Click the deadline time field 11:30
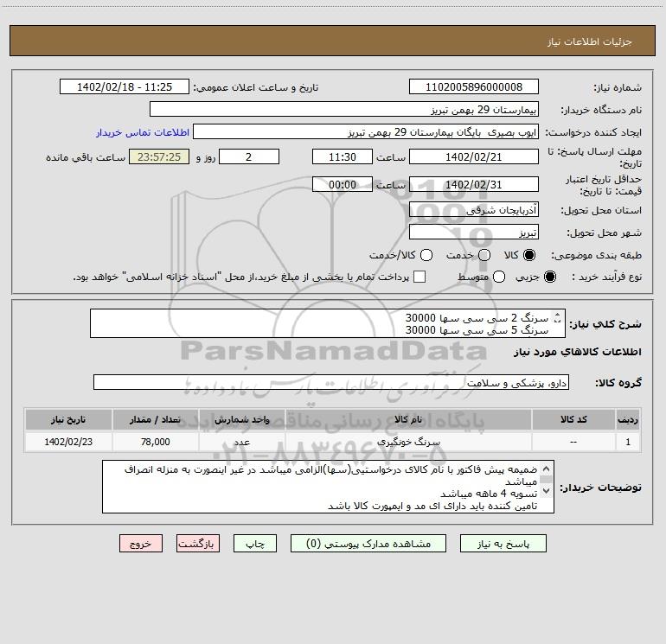Viewport: 666px width, 644px height. (x=343, y=157)
